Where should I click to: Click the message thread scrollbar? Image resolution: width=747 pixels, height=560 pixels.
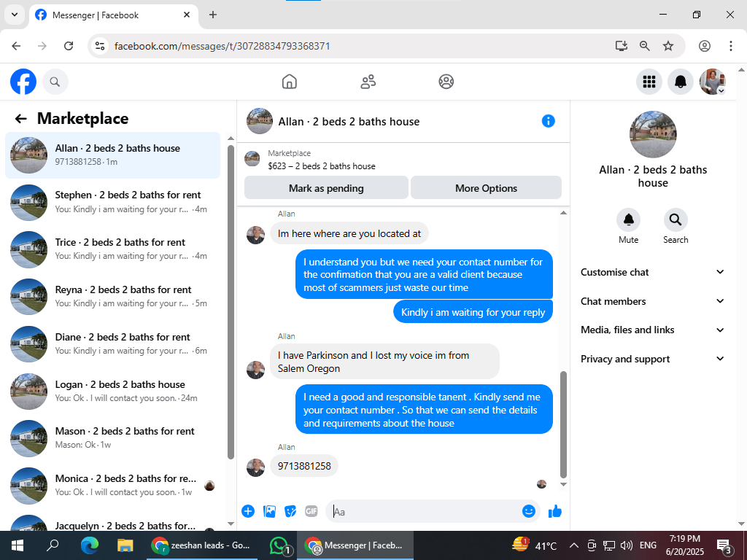(564, 425)
